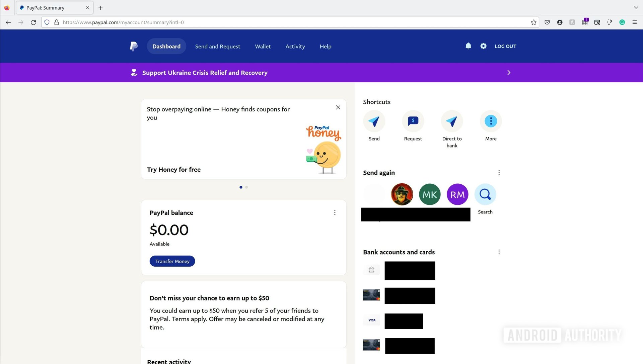Click the Transfer Money button
Screen dimensions: 643x364
[172, 261]
